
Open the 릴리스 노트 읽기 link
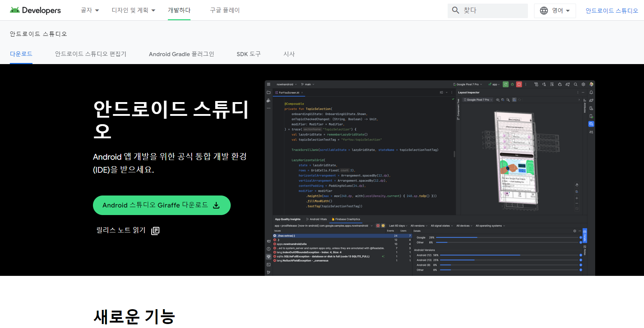120,230
